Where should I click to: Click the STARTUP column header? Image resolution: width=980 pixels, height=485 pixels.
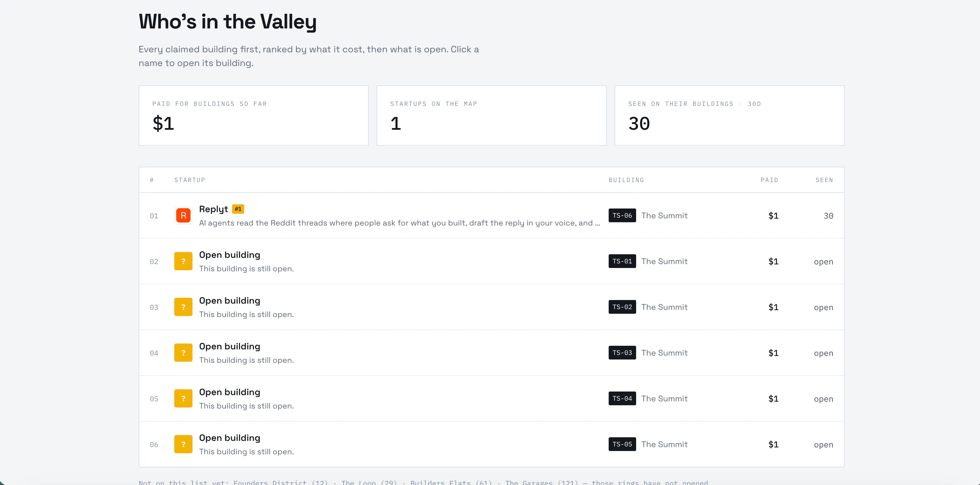click(190, 180)
